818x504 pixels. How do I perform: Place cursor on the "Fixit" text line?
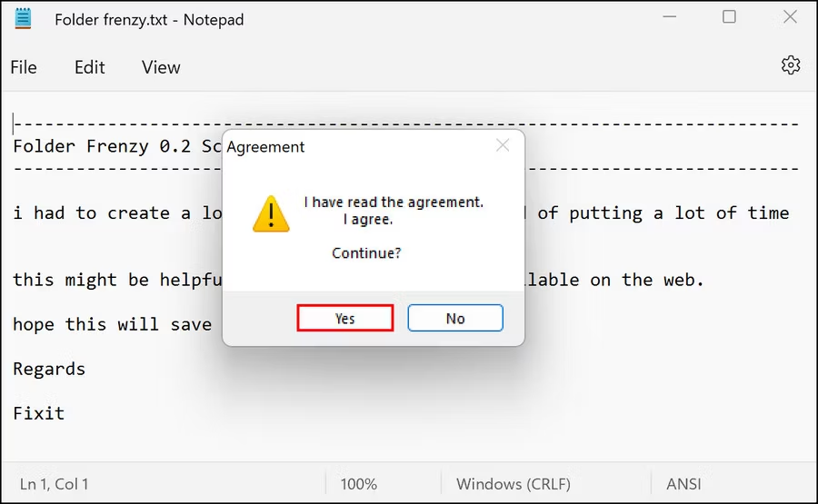pos(39,413)
